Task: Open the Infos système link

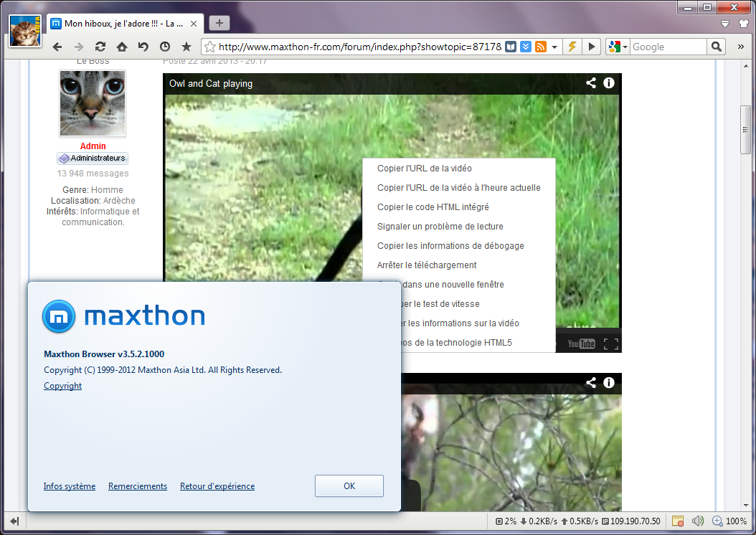Action: coord(70,486)
